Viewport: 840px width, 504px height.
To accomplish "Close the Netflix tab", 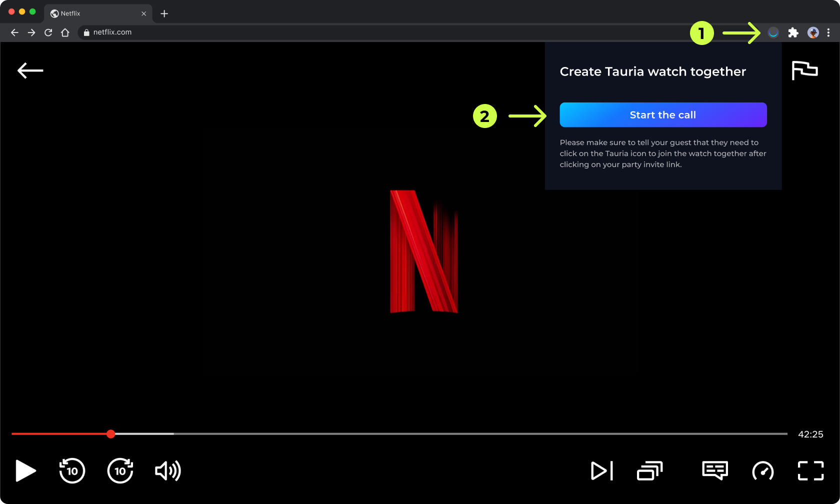I will coord(143,13).
